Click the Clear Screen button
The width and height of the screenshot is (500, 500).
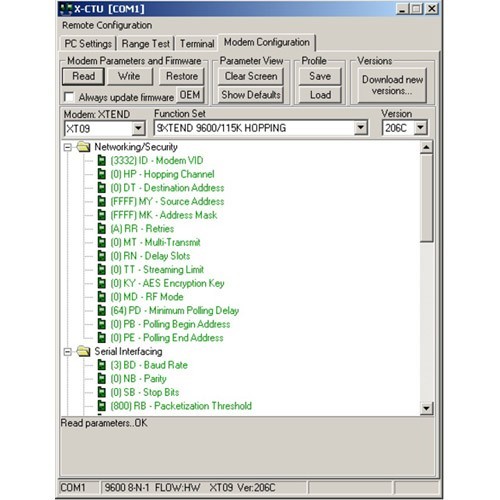251,76
